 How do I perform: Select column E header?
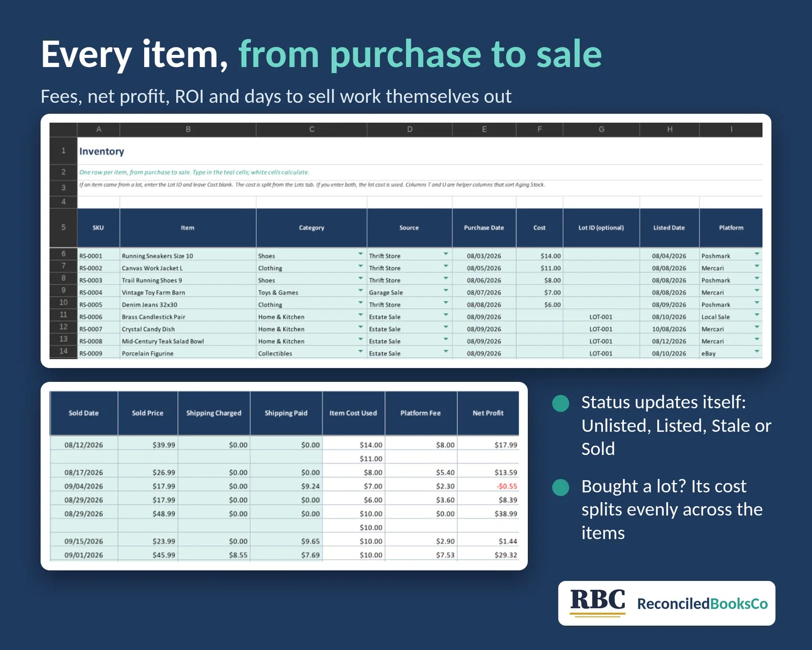[x=484, y=129]
